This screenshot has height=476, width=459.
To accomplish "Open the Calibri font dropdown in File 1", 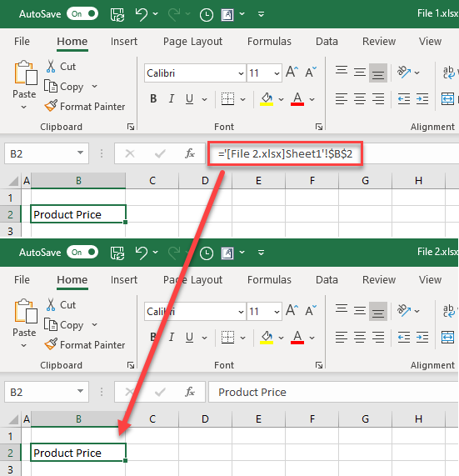I will [241, 73].
